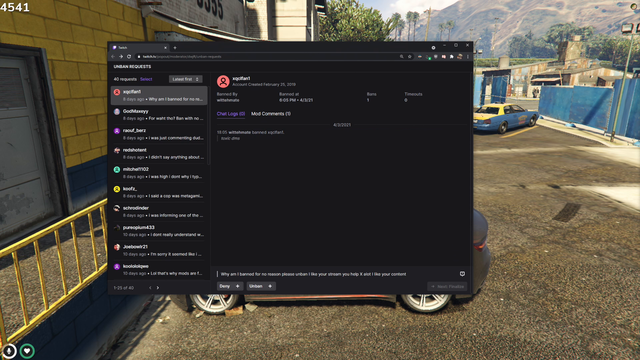640x360 pixels.
Task: Click the browser forward arrow
Action: pyautogui.click(x=121, y=57)
